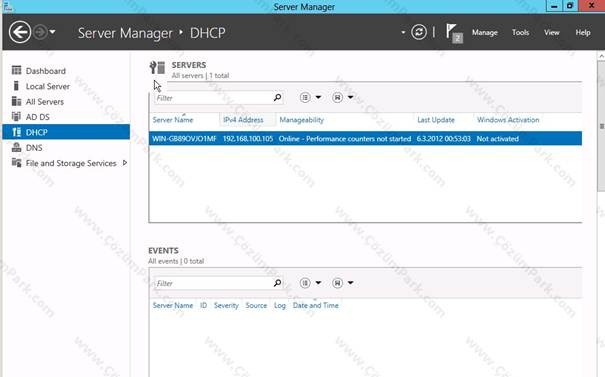The image size is (605, 377).
Task: Click the Events save query icon
Action: click(337, 283)
